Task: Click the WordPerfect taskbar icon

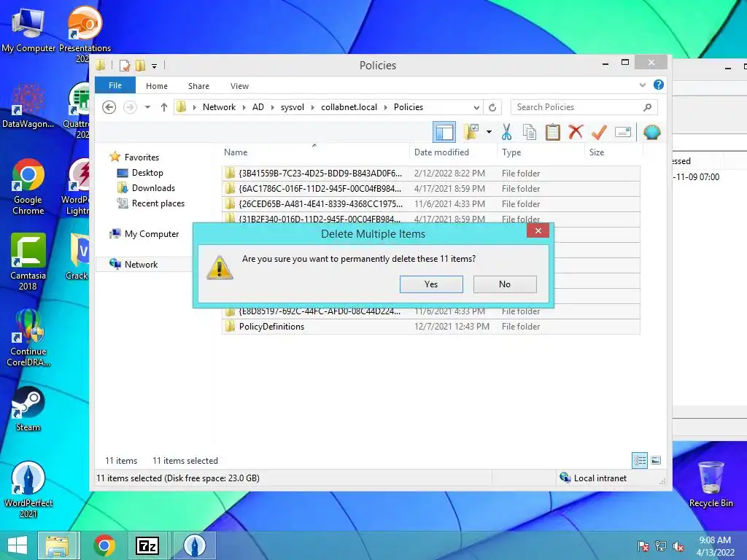Action: point(194,545)
